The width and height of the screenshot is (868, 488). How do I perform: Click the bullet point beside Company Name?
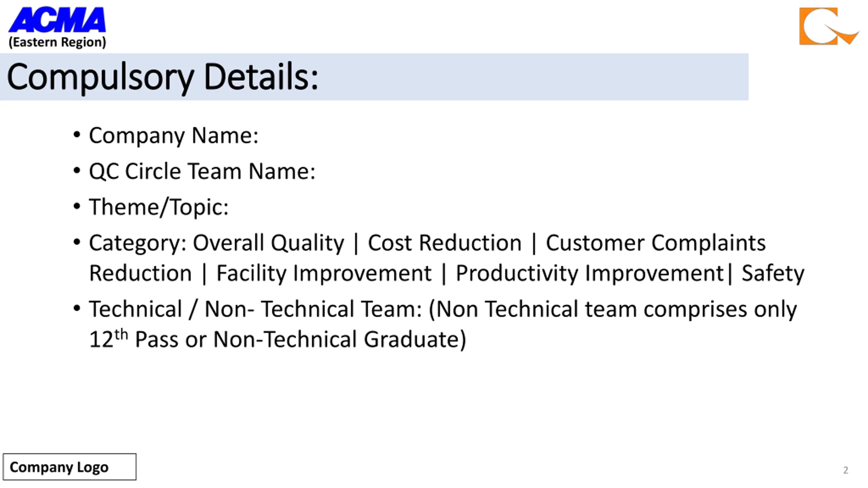click(77, 135)
